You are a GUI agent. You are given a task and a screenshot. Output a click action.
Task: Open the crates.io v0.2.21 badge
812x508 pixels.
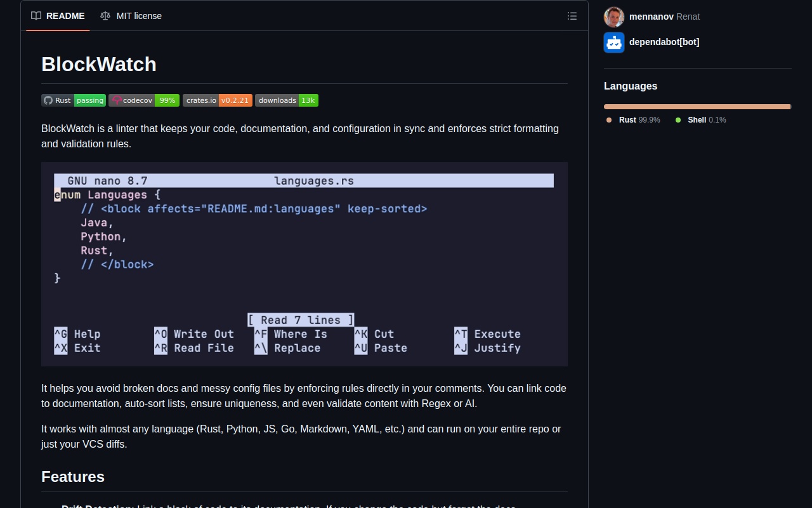click(217, 100)
